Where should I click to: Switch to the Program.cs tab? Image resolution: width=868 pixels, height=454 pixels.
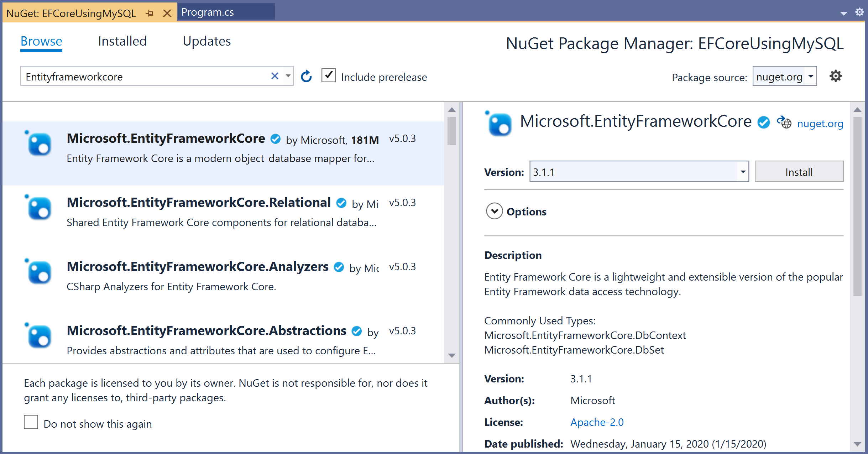point(208,12)
